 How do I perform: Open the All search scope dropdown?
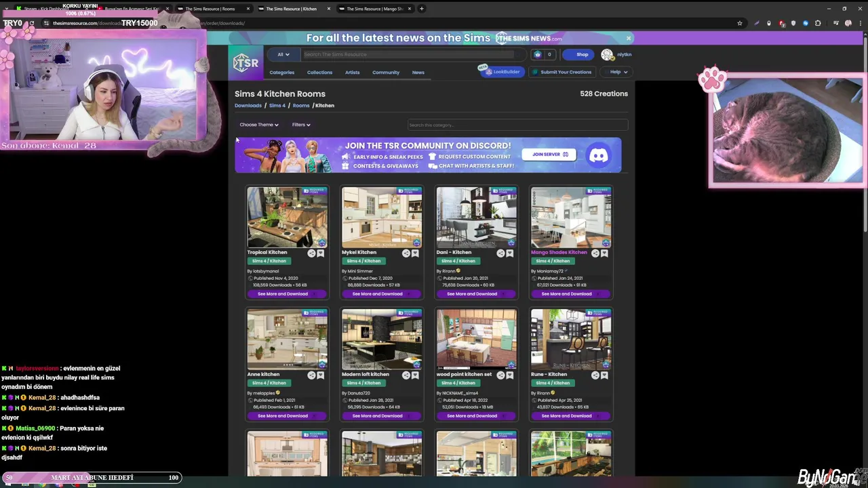283,54
